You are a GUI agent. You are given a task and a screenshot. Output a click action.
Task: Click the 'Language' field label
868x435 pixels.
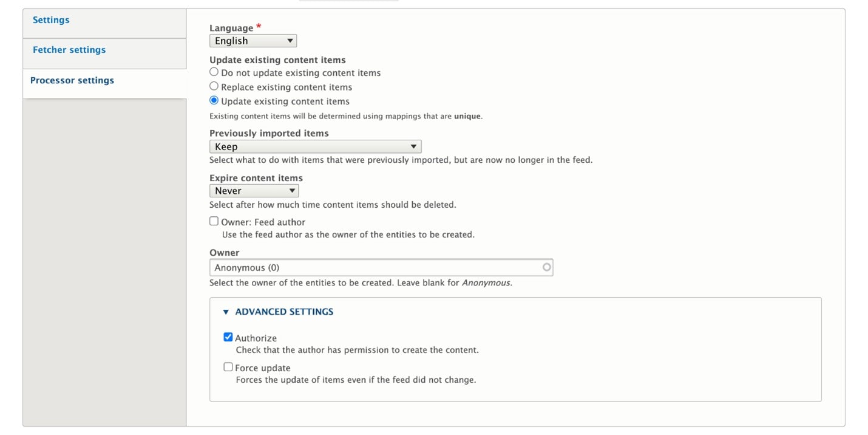[231, 28]
